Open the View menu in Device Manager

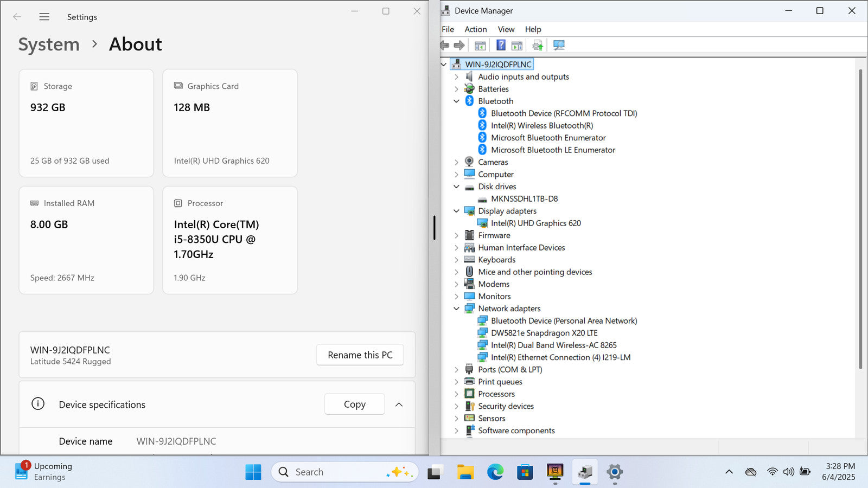[506, 29]
